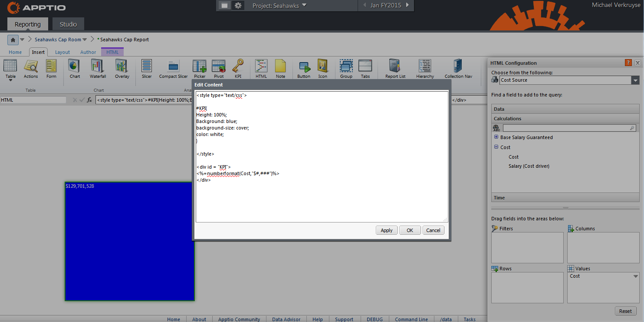
Task: Open the Seahawks Cap Room dropdown arrow
Action: coord(85,40)
